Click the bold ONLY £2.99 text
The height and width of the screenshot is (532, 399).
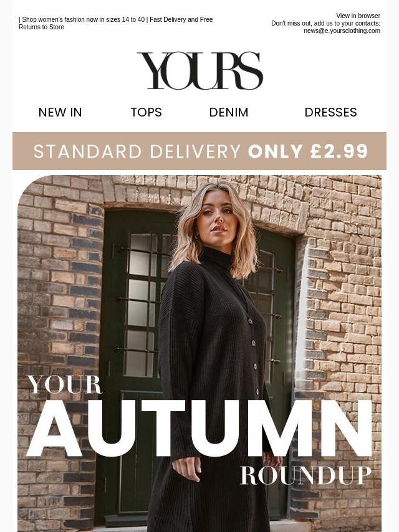(308, 151)
